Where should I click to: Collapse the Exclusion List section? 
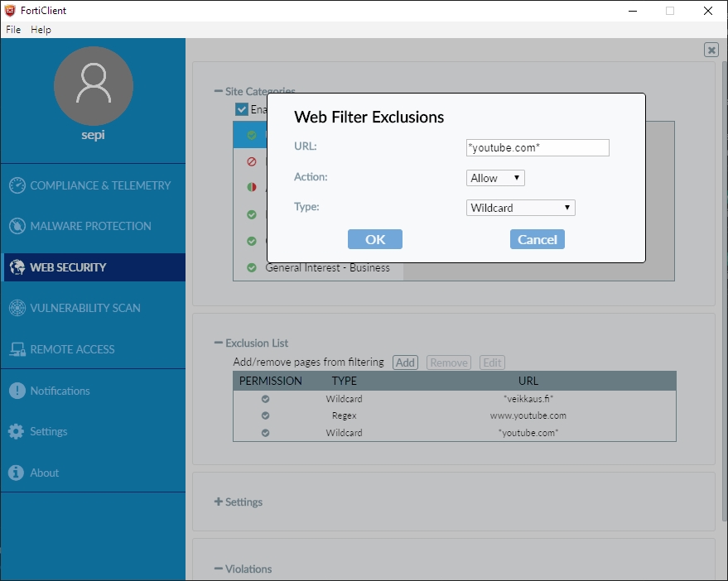218,343
